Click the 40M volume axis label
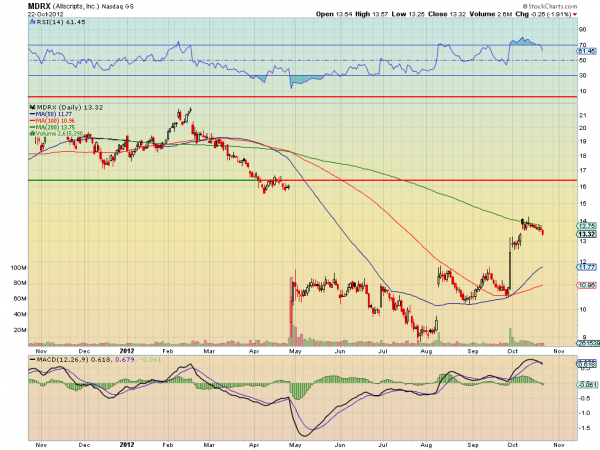This screenshot has width=600, height=450. click(20, 314)
